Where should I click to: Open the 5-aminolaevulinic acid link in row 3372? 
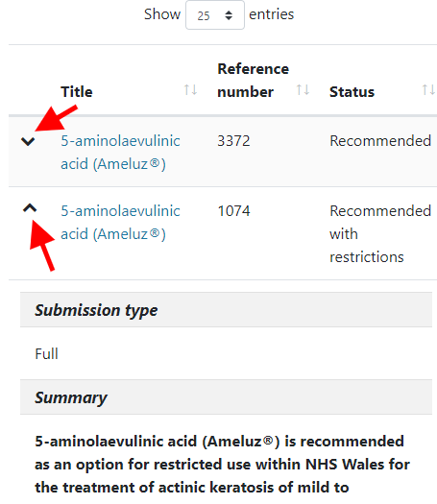pos(120,153)
